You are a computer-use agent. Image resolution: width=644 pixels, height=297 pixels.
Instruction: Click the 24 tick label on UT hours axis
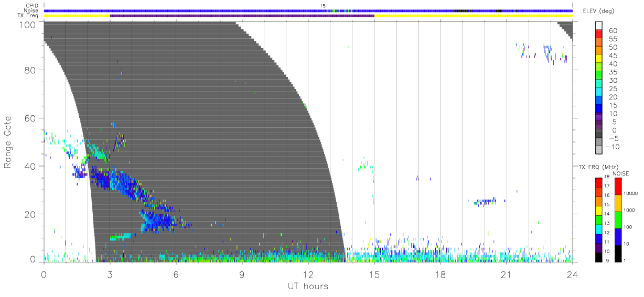click(573, 274)
